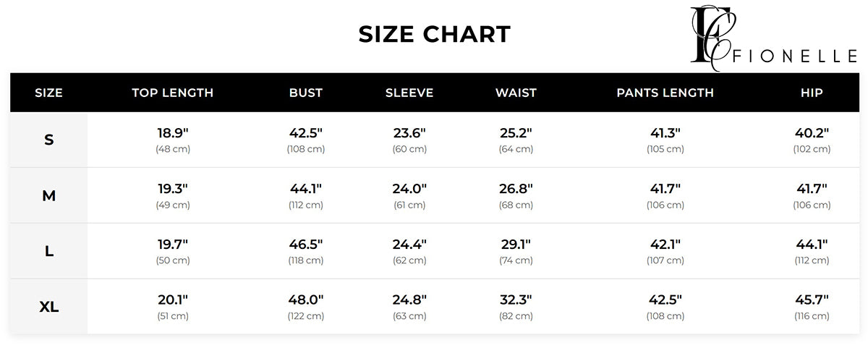Screen dimensions: 868x348
Task: Click the BUST column header
Action: coord(306,93)
